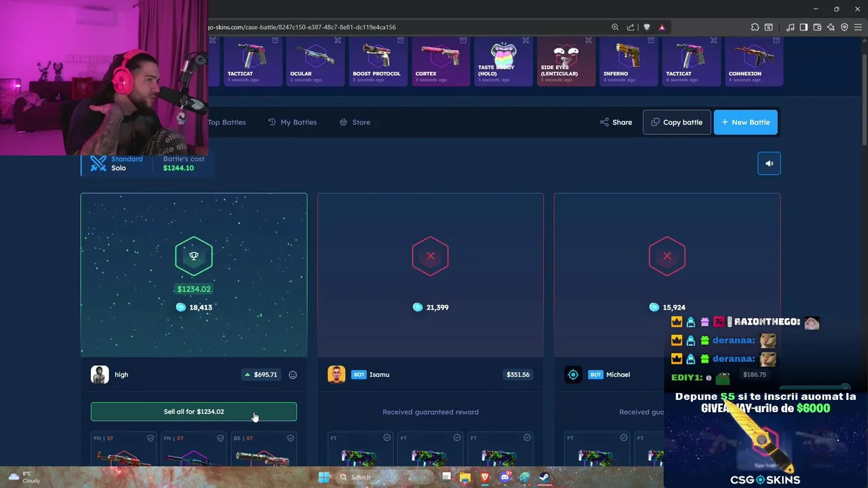Open the weather widget showing 8°C Cloudy

click(24, 477)
